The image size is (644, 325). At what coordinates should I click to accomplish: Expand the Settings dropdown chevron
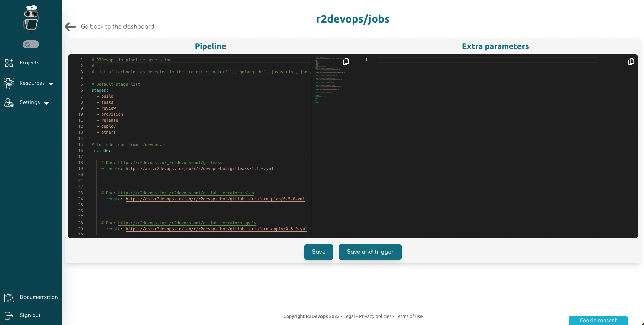47,103
